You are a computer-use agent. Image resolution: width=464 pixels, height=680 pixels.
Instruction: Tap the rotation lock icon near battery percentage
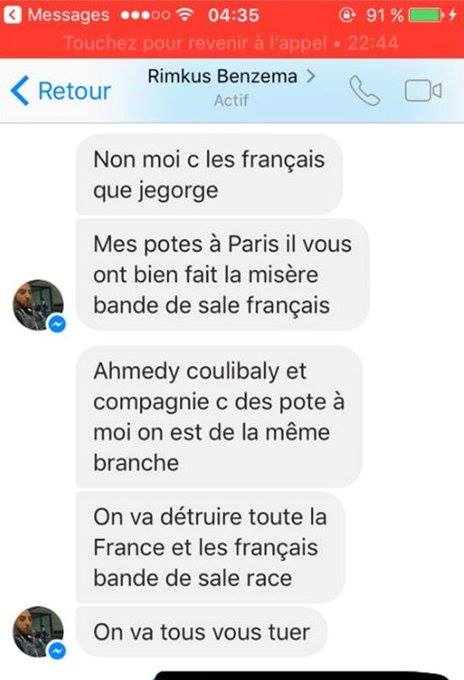point(347,15)
